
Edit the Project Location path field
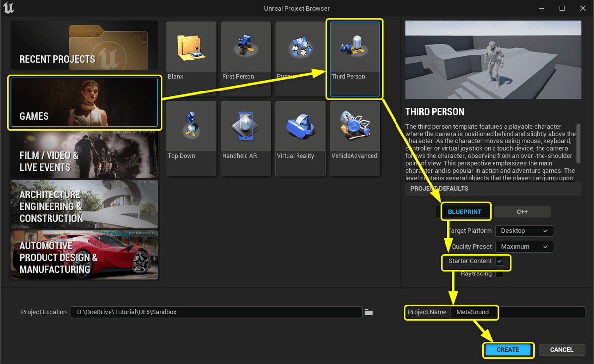pyautogui.click(x=216, y=312)
